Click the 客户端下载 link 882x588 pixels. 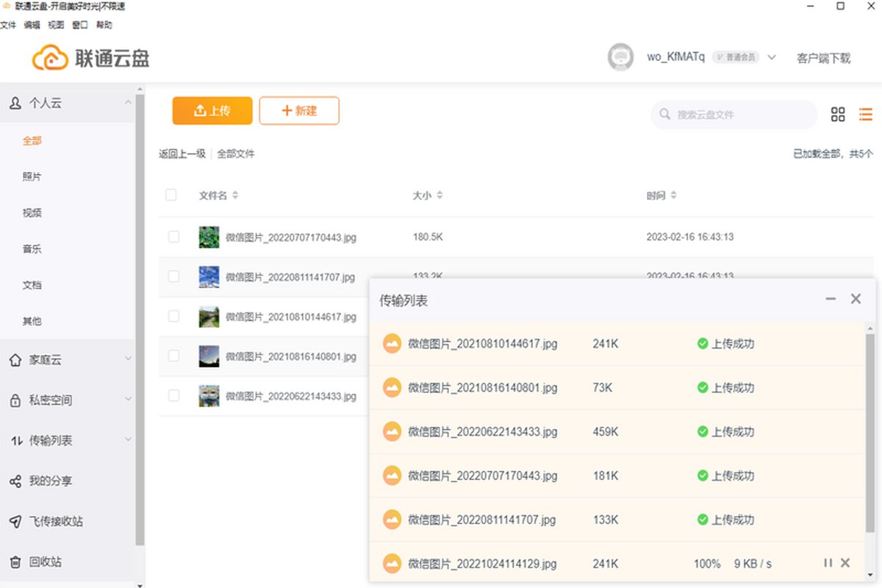824,58
